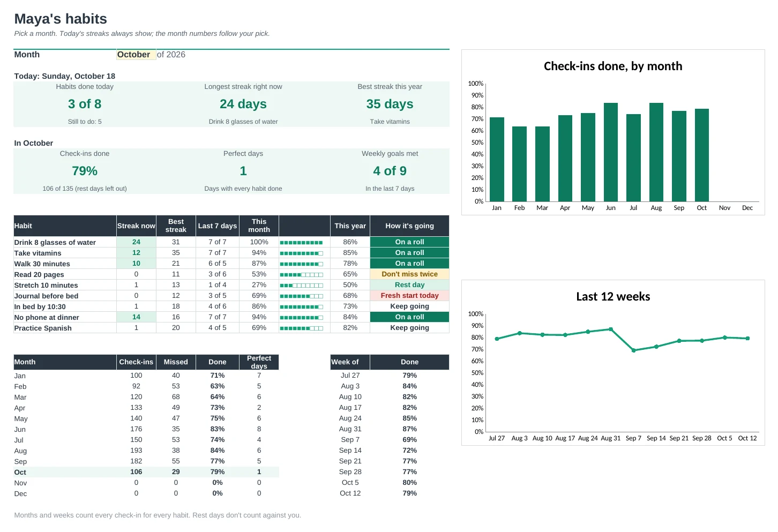Click the 'Sep 7' week cell
The width and height of the screenshot is (778, 532).
[350, 440]
